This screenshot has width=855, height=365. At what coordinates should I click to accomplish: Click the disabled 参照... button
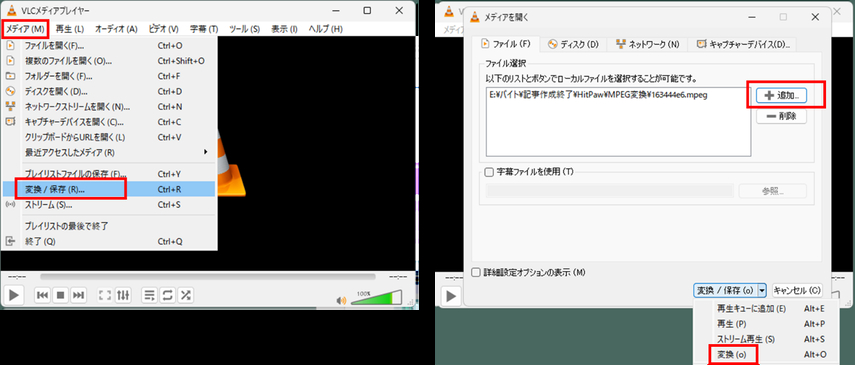773,191
